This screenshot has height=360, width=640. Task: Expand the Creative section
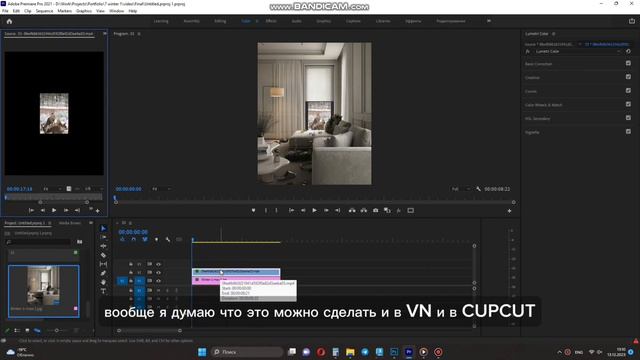532,78
